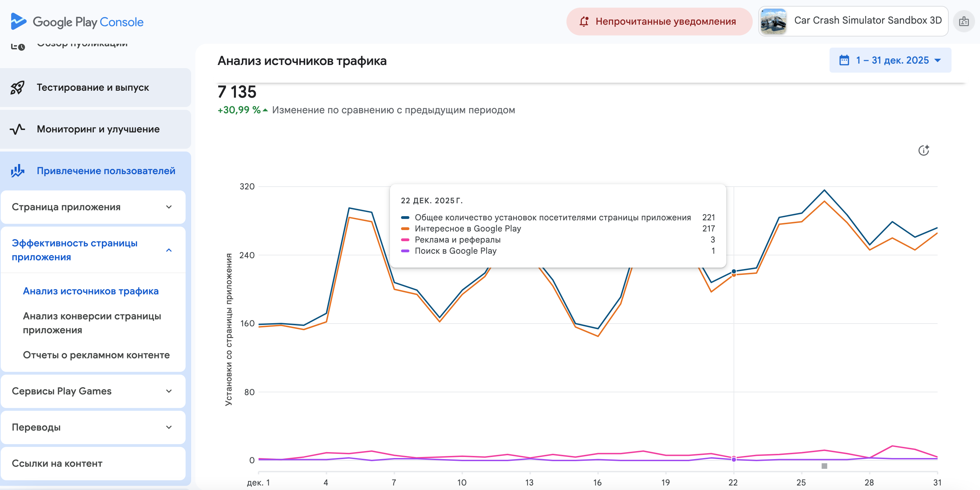Collapse Эффективность страницы приложения section
The image size is (980, 490).
click(169, 250)
